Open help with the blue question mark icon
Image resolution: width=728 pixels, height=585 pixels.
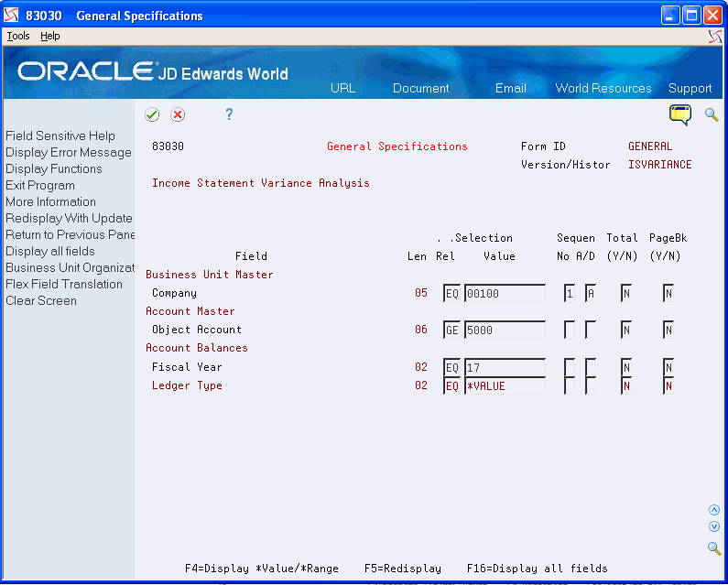pos(229,114)
